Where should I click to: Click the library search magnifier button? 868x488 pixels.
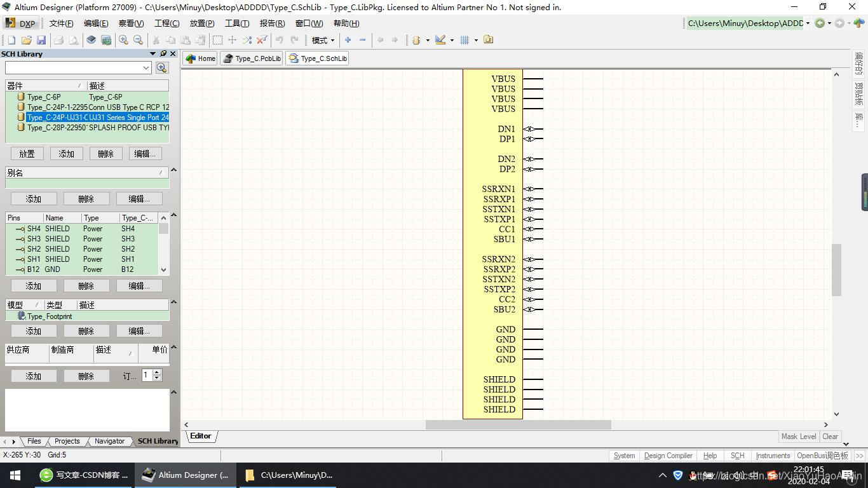pyautogui.click(x=162, y=67)
